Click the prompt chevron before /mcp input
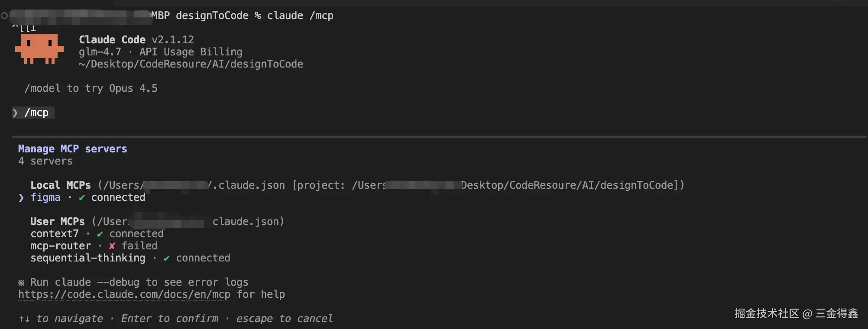The width and height of the screenshot is (868, 329). [16, 113]
